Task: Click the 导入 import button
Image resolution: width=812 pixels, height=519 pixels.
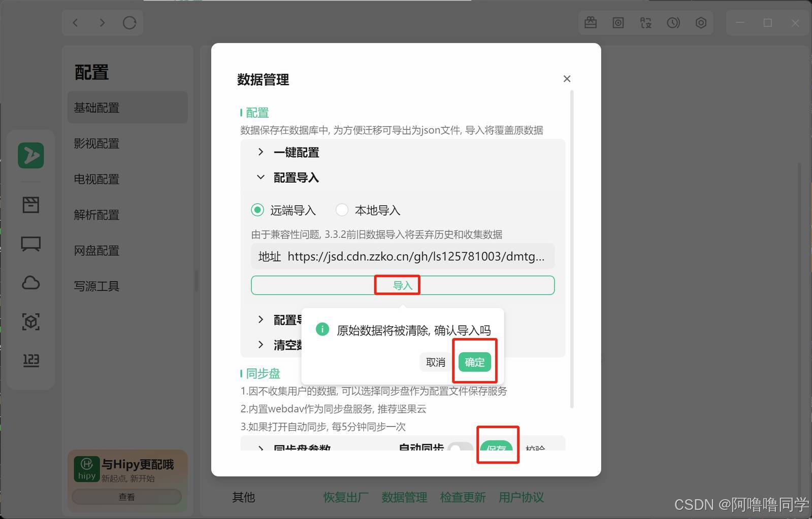Action: click(x=403, y=285)
